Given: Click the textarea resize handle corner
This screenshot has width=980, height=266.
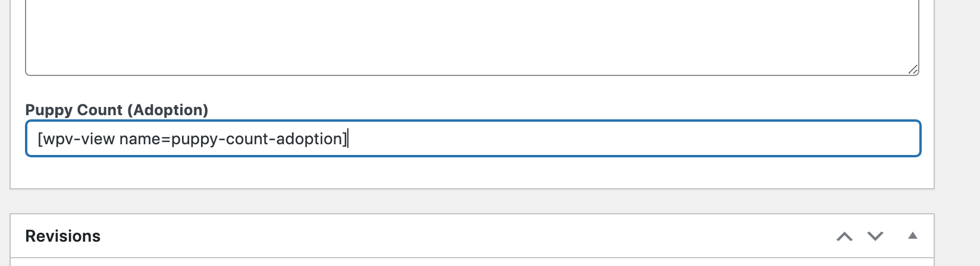Looking at the screenshot, I should coord(913,69).
